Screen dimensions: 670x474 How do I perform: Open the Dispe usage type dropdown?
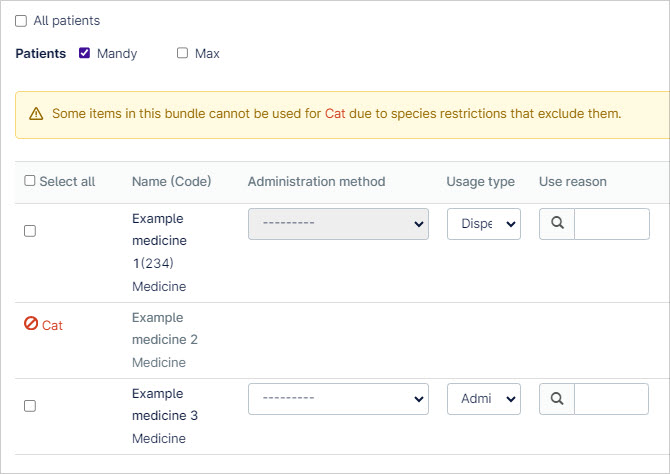click(484, 224)
